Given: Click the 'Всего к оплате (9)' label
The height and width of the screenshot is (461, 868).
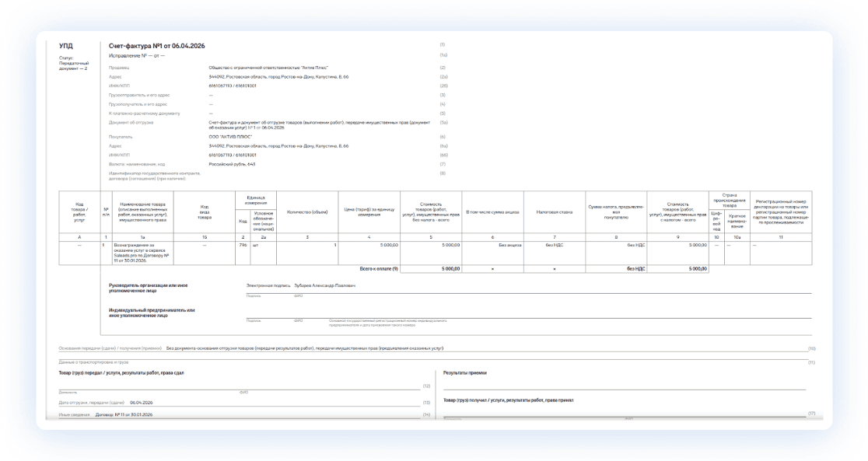Looking at the screenshot, I should 379,268.
